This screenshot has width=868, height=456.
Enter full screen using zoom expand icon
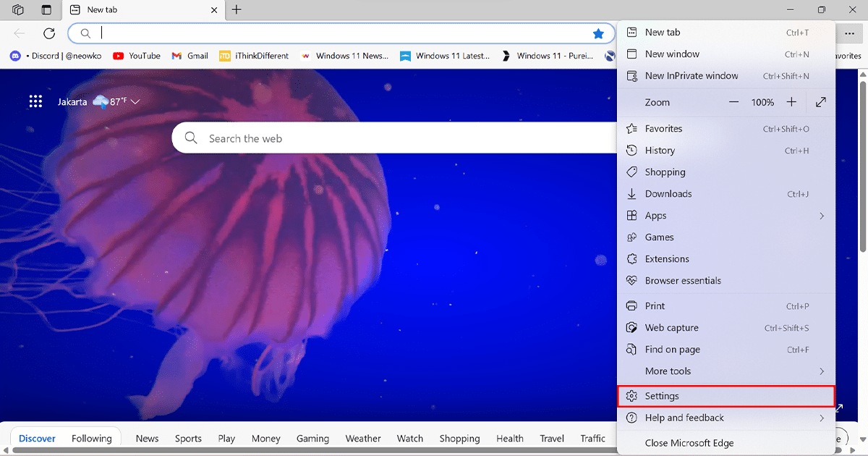click(821, 103)
